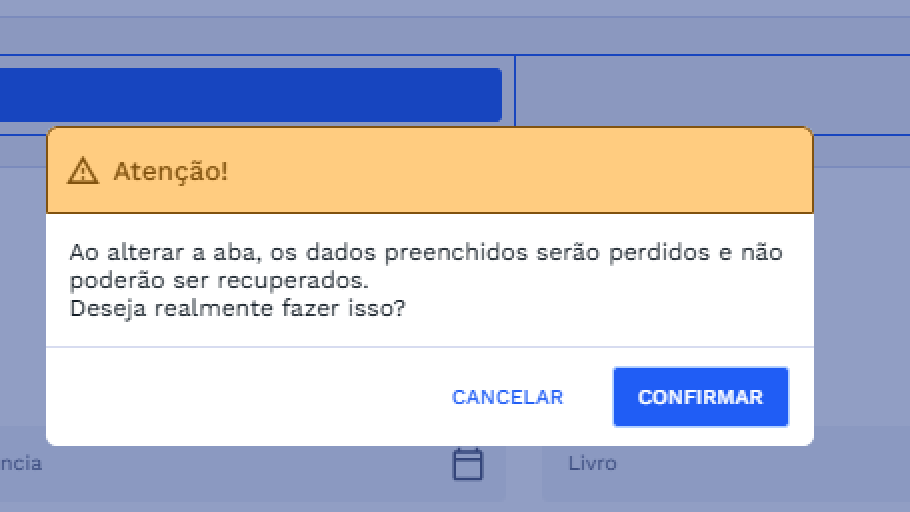Screen dimensions: 910x512
Task: Click the "Deseja realmente fazer isso?" question
Action: coord(237,308)
